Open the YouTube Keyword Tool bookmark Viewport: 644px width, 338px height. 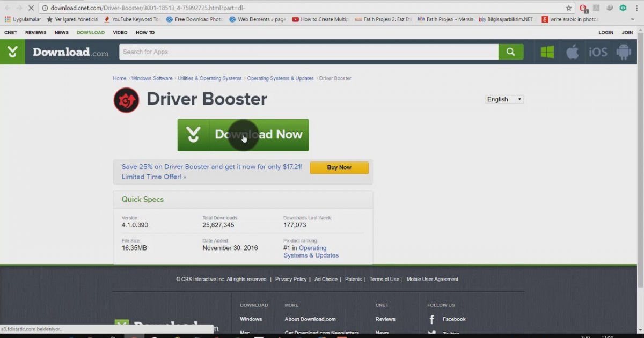132,19
